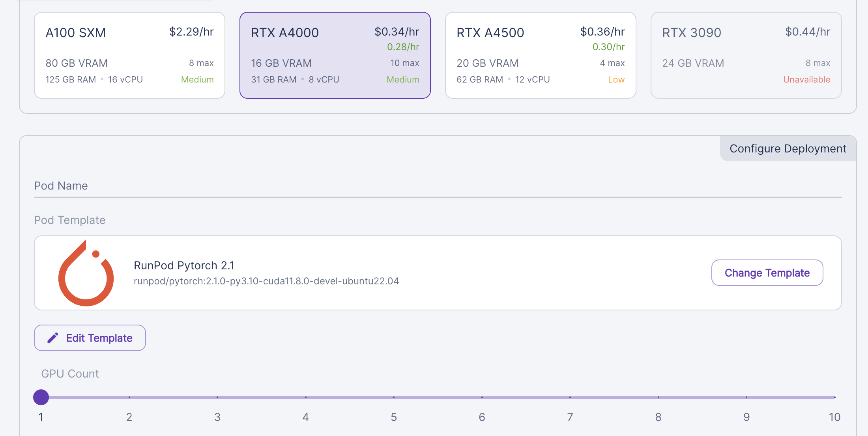Image resolution: width=868 pixels, height=436 pixels.
Task: Click the 2 tick on GPU slider
Action: pyautogui.click(x=129, y=397)
